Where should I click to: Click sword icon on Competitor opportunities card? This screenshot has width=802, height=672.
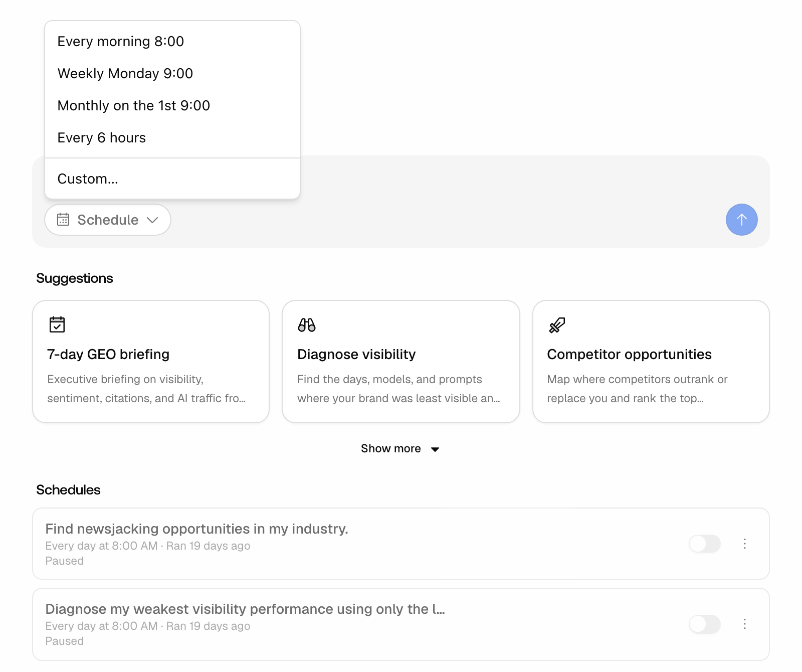click(x=557, y=325)
